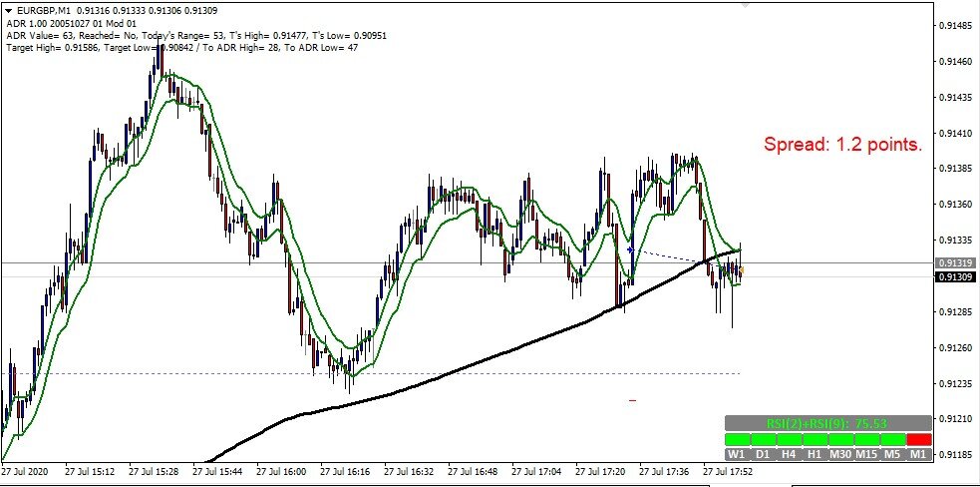980x487 pixels.
Task: Click the red 'Spread: 1.2 points.' label
Action: [843, 145]
